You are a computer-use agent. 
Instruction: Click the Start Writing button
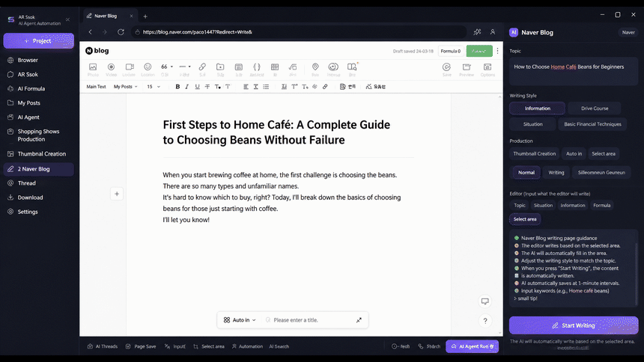[x=574, y=325]
